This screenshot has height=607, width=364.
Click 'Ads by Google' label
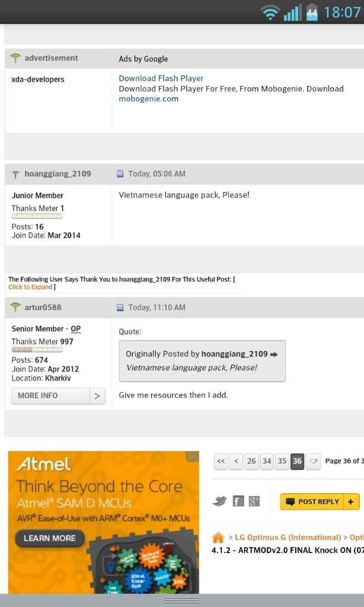[x=143, y=59]
